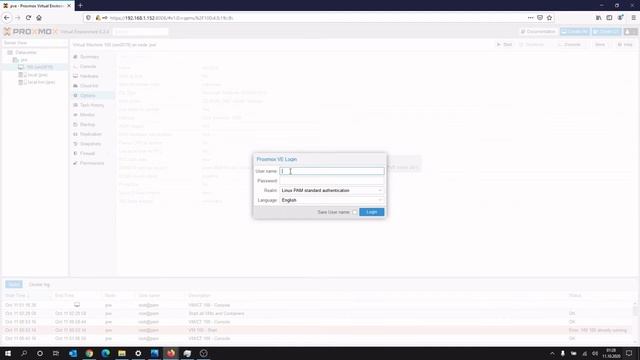
Task: Sort by Description column header
Action: point(376,296)
